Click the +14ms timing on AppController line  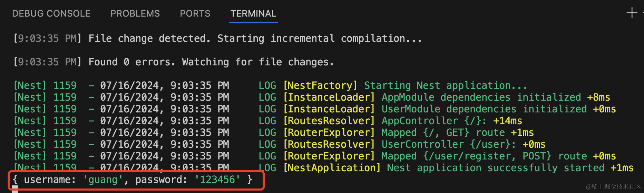tap(507, 121)
